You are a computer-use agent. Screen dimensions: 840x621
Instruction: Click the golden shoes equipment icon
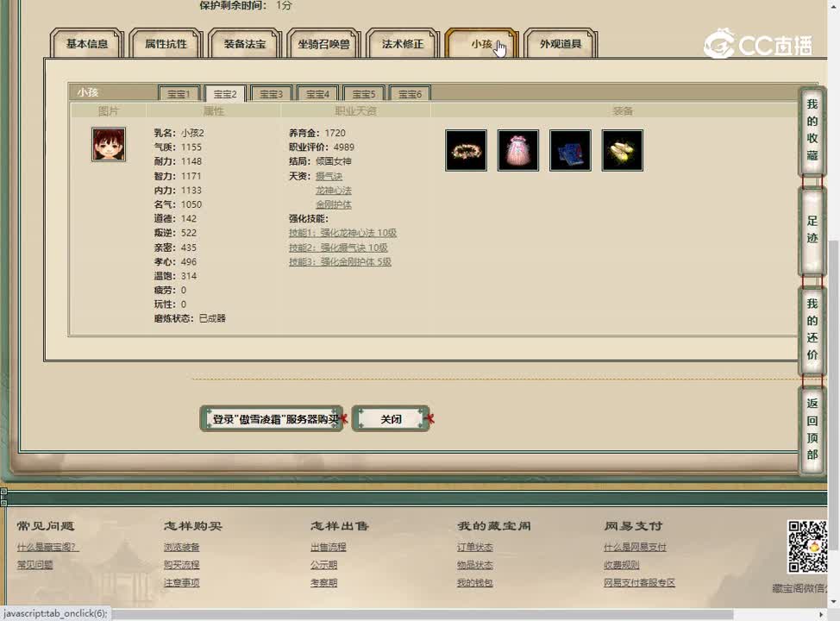coord(623,151)
